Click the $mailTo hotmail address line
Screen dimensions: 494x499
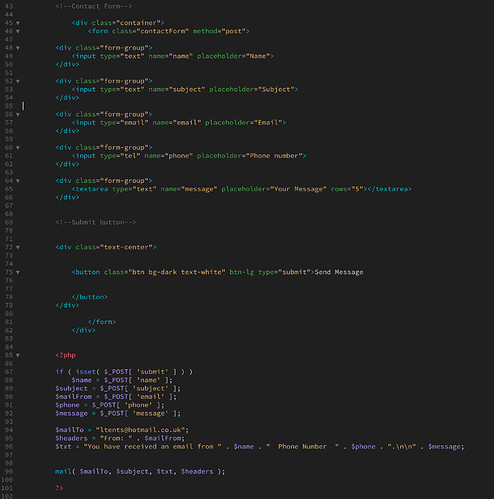coord(122,430)
